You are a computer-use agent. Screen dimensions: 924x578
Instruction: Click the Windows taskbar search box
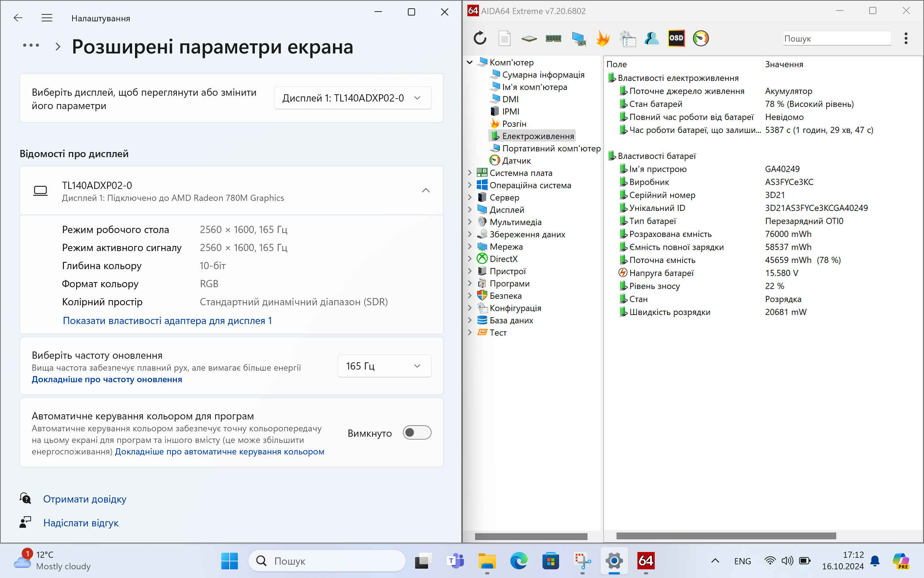tap(327, 561)
